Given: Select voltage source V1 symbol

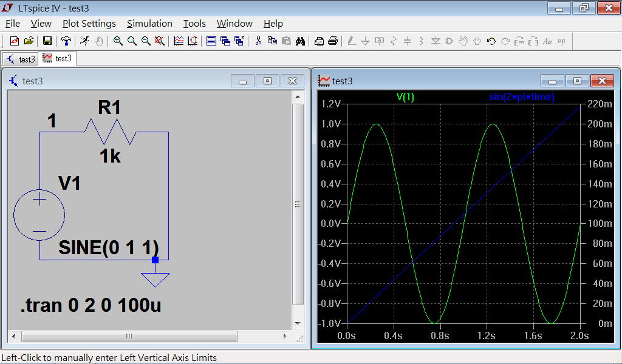Looking at the screenshot, I should pos(39,215).
